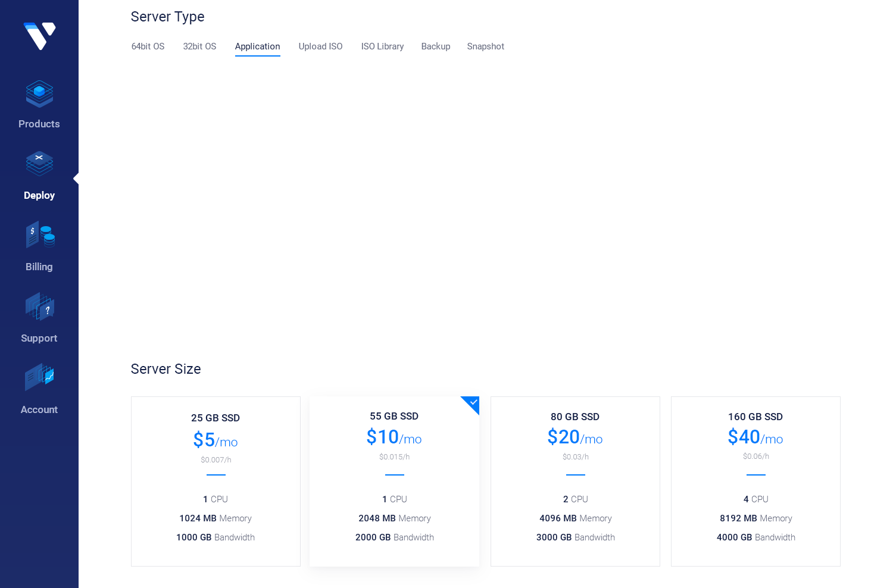Click the 2 CPU text

tap(576, 499)
